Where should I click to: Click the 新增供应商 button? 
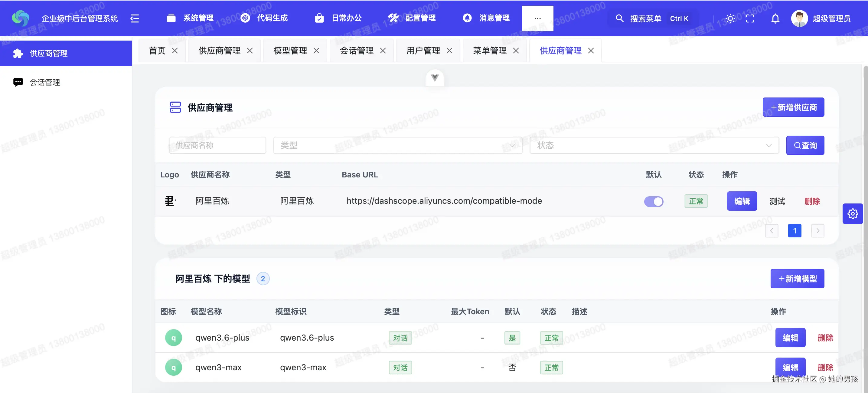click(793, 107)
